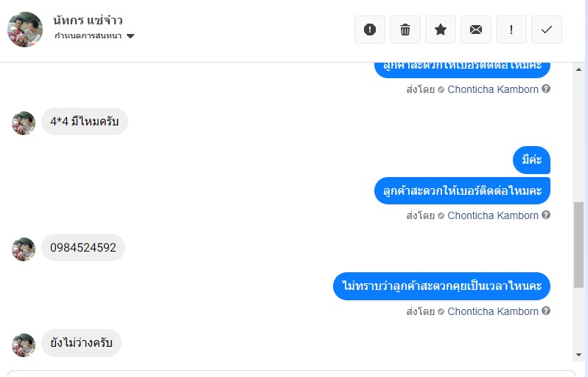This screenshot has height=377, width=588.
Task: Star this conversation
Action: click(441, 30)
